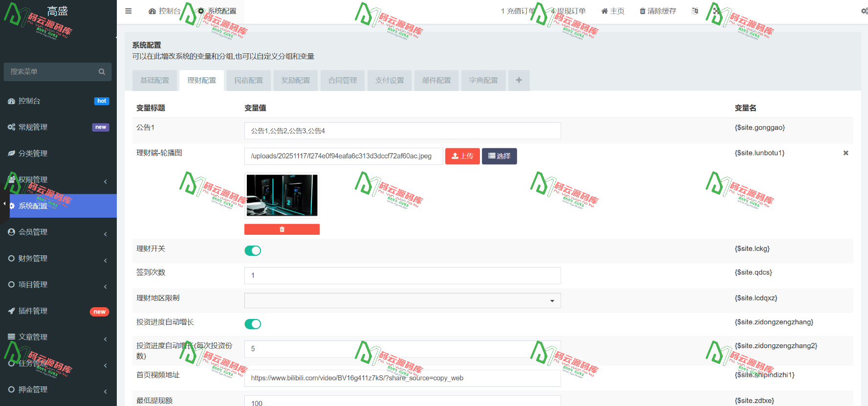Open the carousel image thumbnail

(x=282, y=195)
